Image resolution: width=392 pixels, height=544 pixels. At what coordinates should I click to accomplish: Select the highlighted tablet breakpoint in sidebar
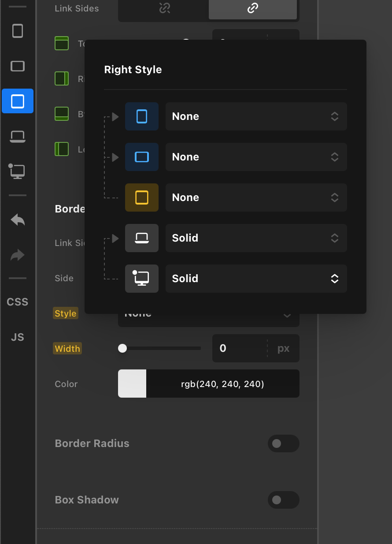[18, 101]
